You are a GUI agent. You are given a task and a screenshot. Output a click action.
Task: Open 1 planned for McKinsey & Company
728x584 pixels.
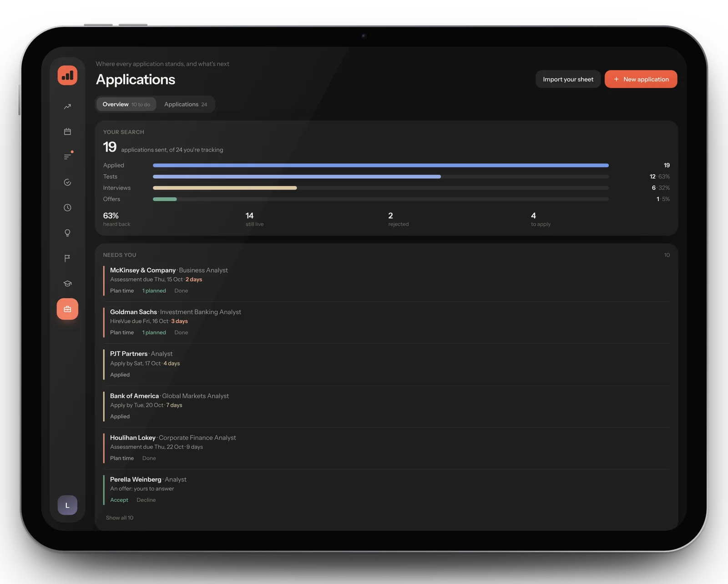tap(154, 291)
